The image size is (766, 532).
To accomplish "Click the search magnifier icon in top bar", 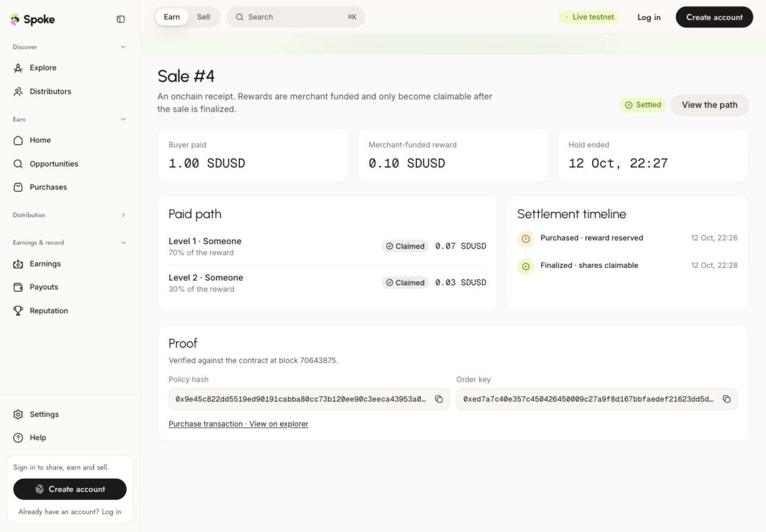I will (x=240, y=17).
